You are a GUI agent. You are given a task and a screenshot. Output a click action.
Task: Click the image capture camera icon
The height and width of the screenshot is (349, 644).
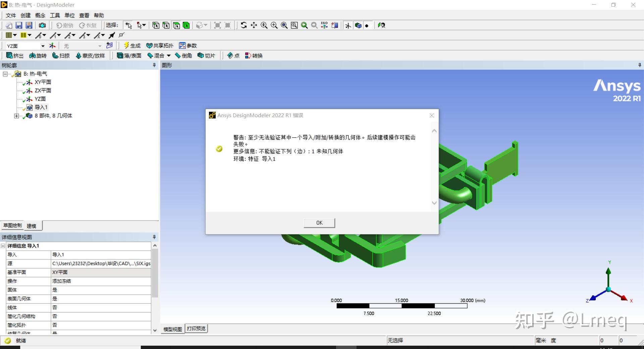(x=42, y=25)
